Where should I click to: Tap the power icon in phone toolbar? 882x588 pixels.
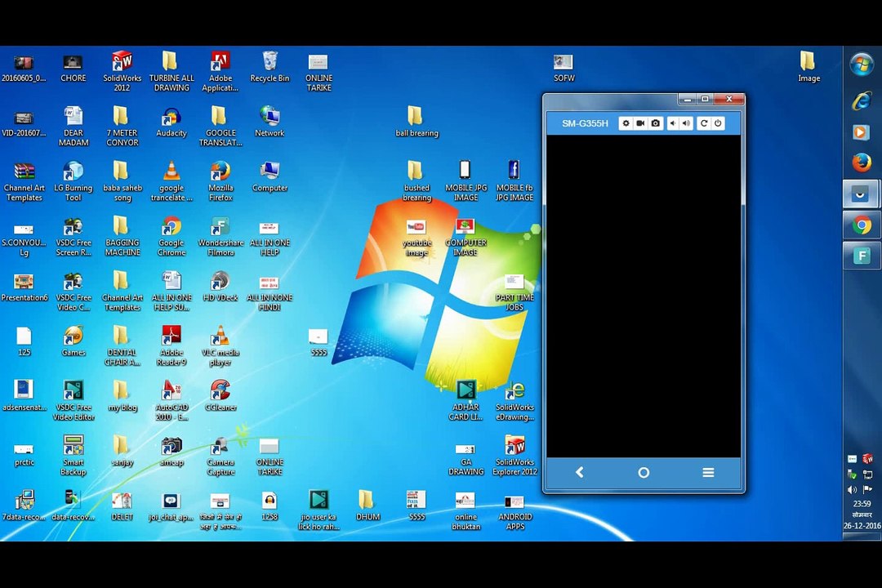718,123
